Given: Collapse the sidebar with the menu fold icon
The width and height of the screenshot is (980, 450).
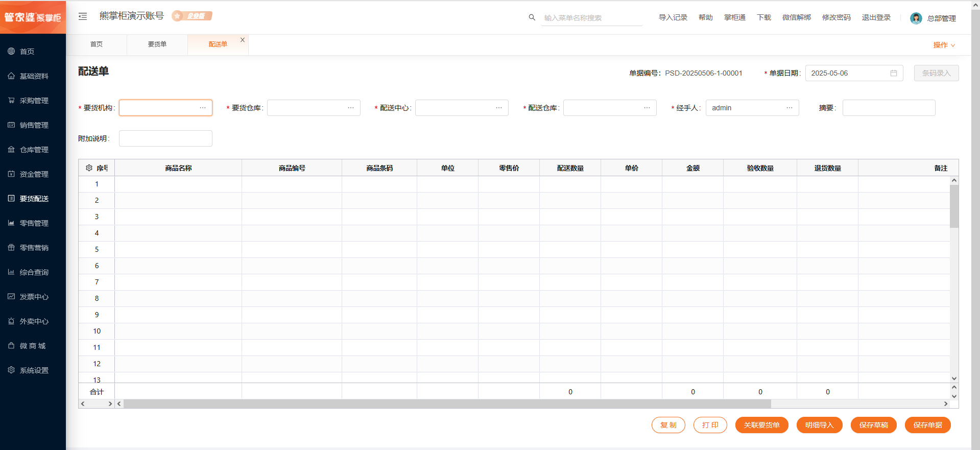Looking at the screenshot, I should tap(83, 16).
